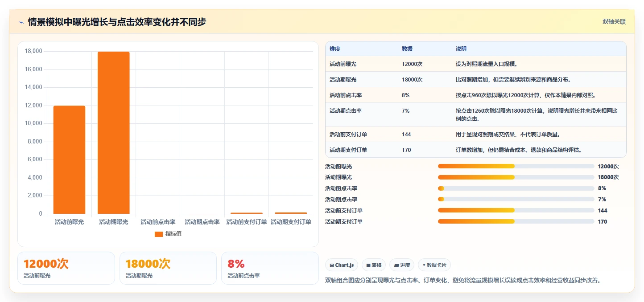
Task: Select the 活动前点击率 cell in the table
Action: pos(346,95)
